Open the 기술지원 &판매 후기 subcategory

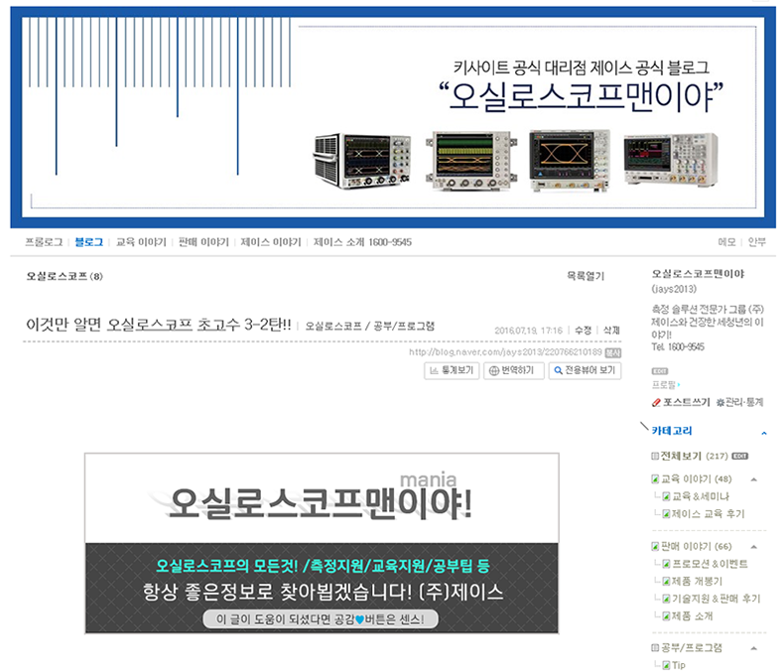click(x=716, y=599)
